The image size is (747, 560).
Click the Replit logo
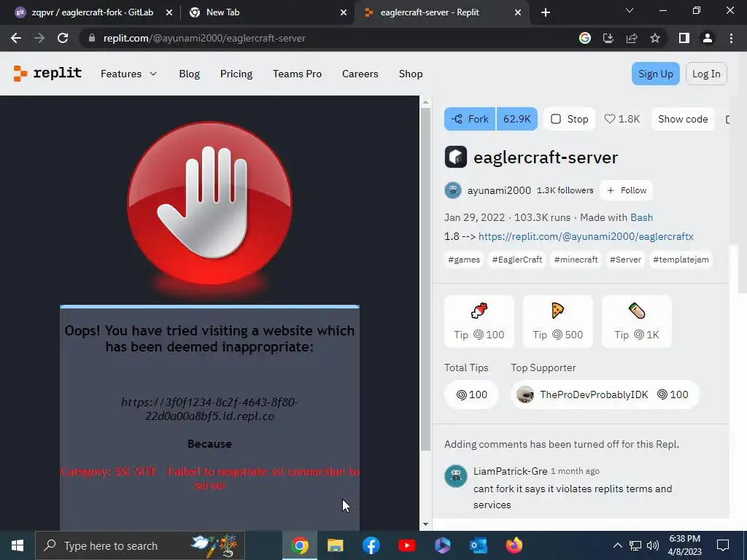(47, 74)
